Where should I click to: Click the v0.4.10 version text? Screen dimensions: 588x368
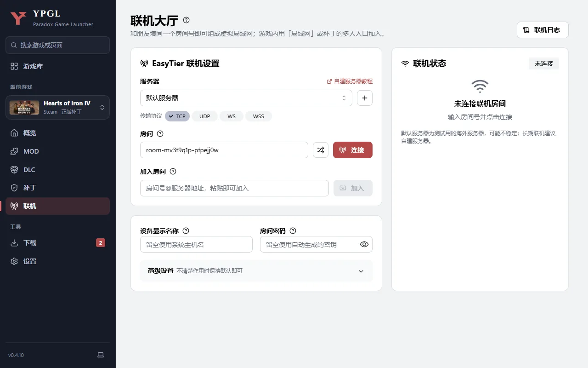point(16,355)
